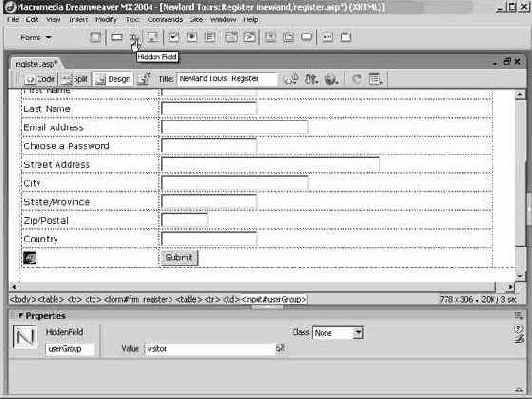Open the Window menu

point(223,20)
